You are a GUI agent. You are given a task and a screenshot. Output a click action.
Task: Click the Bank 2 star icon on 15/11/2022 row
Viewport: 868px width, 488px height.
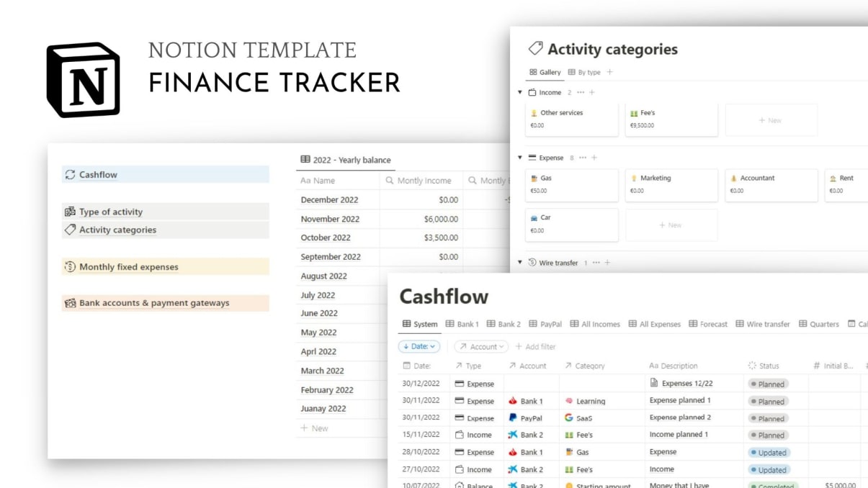[x=513, y=435]
